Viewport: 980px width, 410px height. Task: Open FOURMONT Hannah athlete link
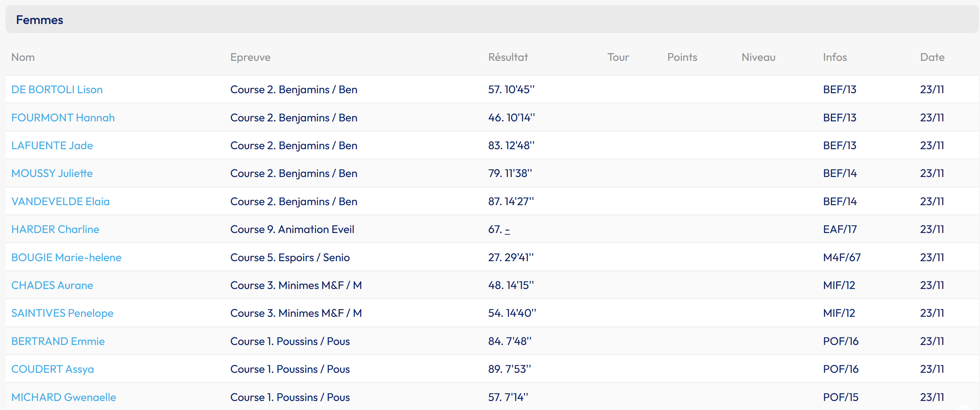click(63, 118)
